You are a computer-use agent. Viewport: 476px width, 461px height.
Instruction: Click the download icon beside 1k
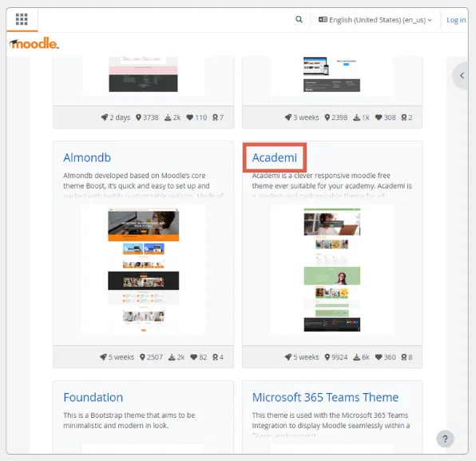[x=357, y=117]
